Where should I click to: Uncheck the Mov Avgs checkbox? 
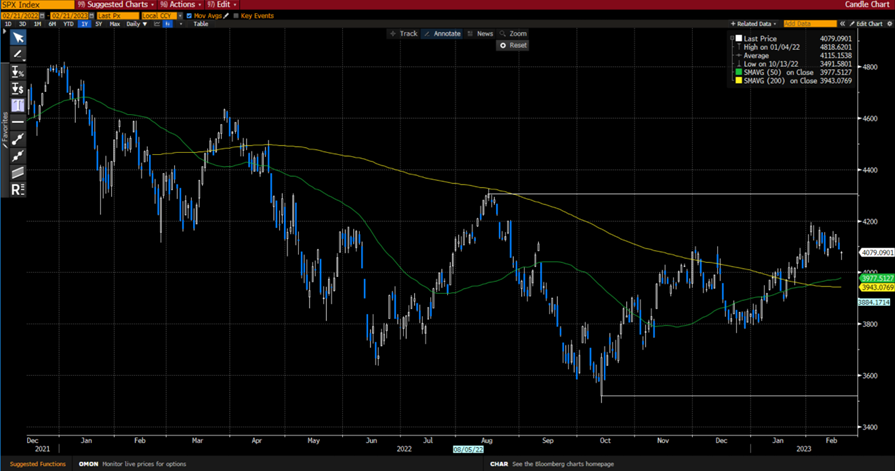click(189, 16)
